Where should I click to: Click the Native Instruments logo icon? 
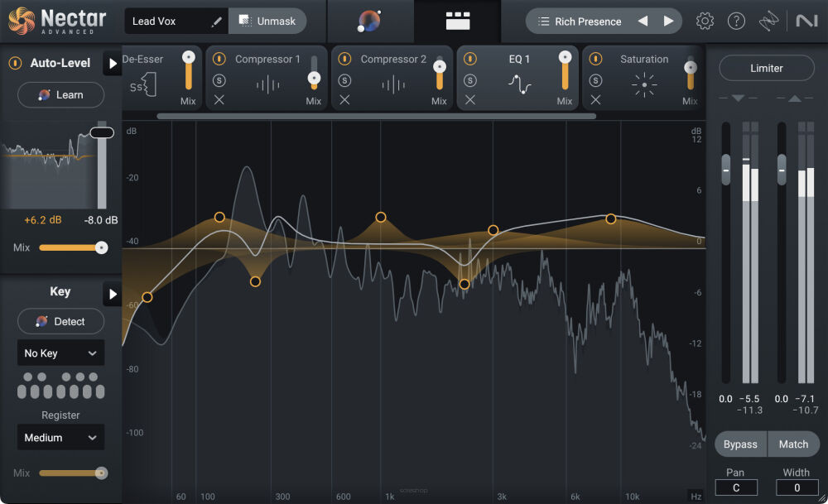click(804, 22)
